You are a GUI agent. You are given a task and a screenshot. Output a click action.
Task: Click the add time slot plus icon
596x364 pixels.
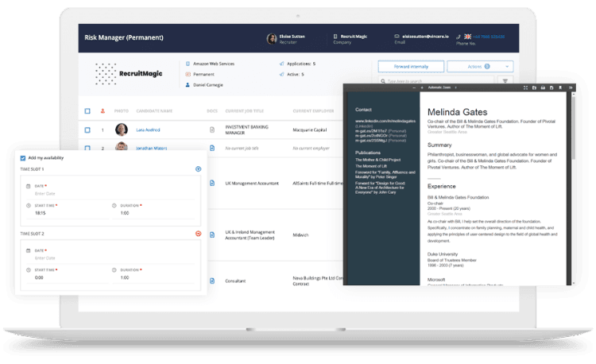198,168
